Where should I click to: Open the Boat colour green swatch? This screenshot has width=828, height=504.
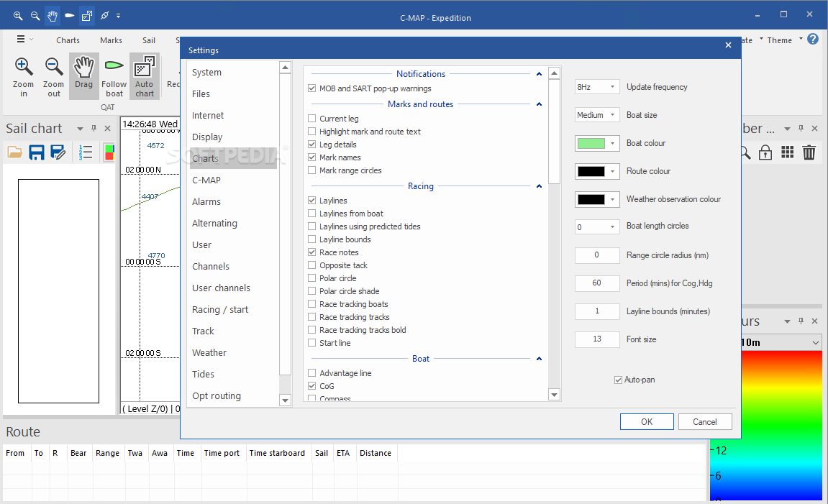(x=596, y=143)
